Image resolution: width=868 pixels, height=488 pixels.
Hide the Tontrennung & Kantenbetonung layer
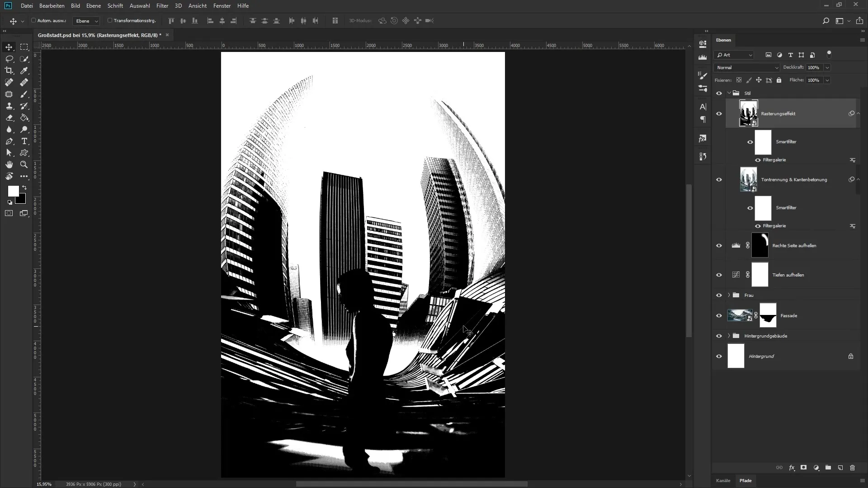[x=719, y=179]
